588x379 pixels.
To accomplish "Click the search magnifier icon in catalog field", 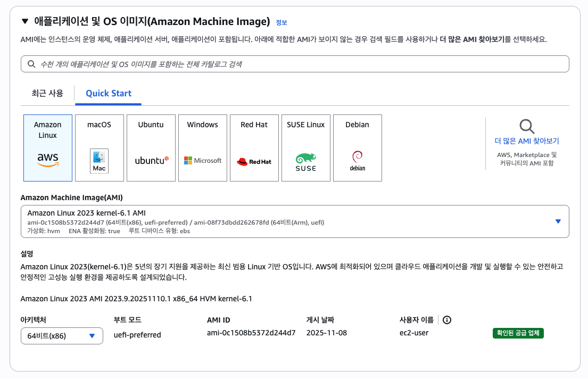I will coord(31,64).
